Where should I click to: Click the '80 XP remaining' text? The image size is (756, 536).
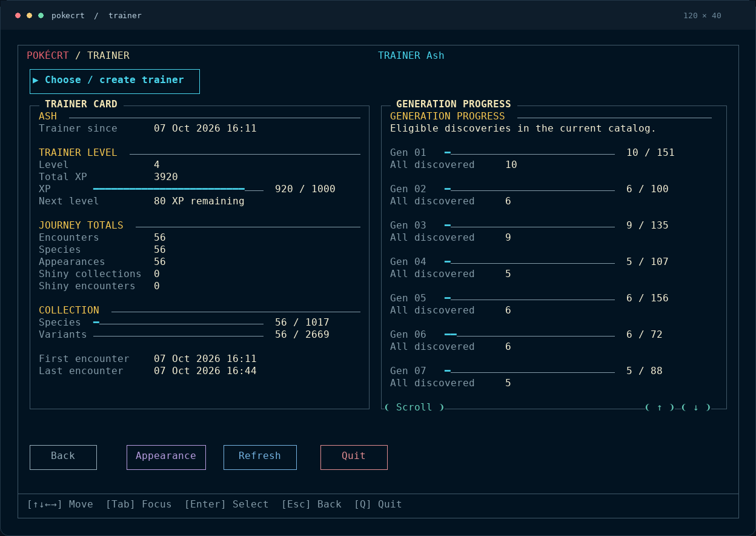pos(199,201)
